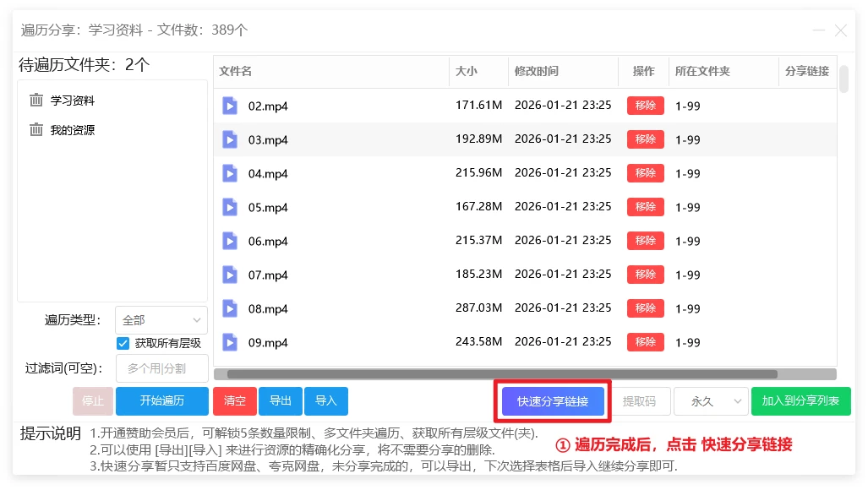This screenshot has height=490, width=868.
Task: Click the video file icon for 02.mp4
Action: (230, 106)
